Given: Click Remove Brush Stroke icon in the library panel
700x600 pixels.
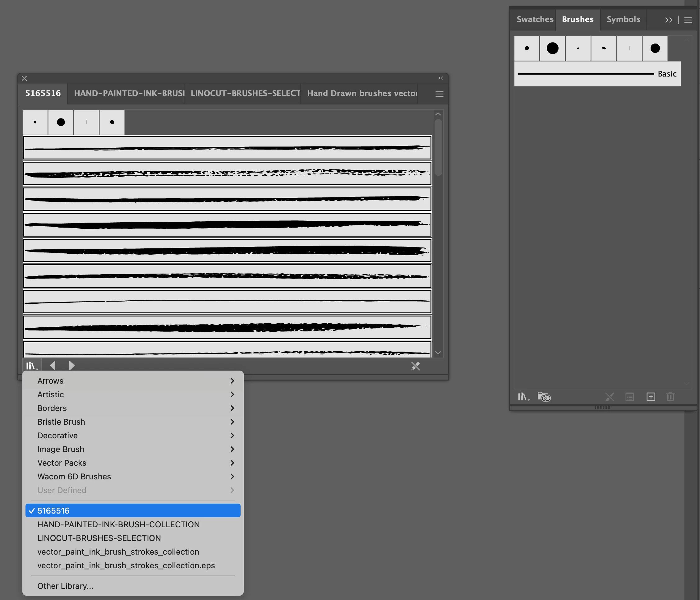Looking at the screenshot, I should (x=415, y=366).
